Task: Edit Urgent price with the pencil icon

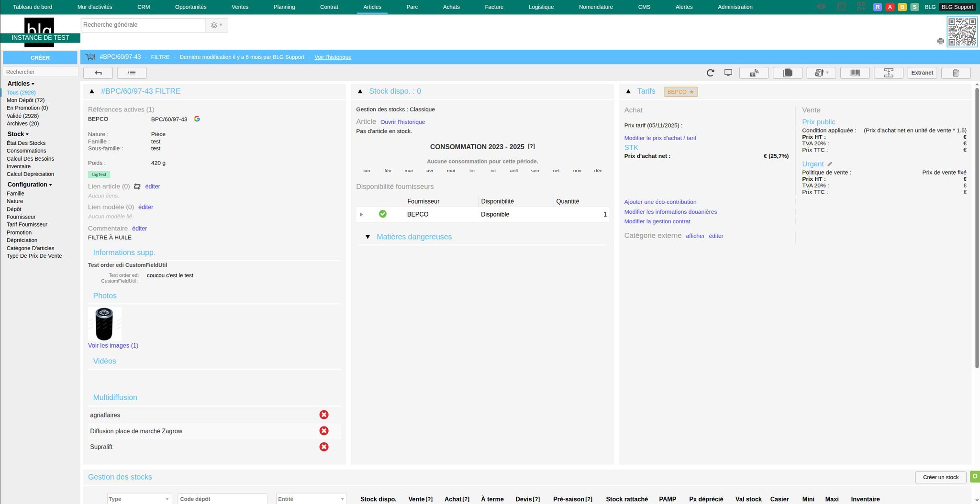Action: click(x=830, y=164)
